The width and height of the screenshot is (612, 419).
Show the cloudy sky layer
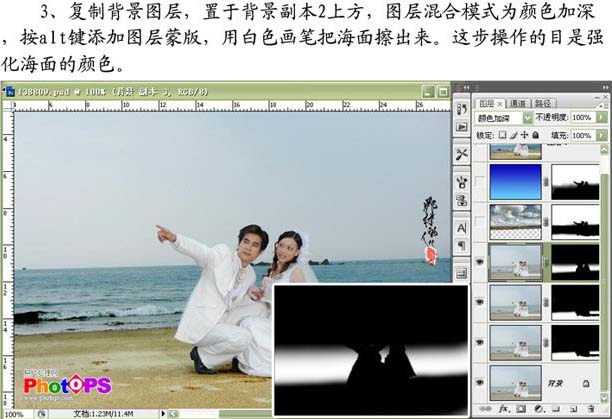pos(481,220)
